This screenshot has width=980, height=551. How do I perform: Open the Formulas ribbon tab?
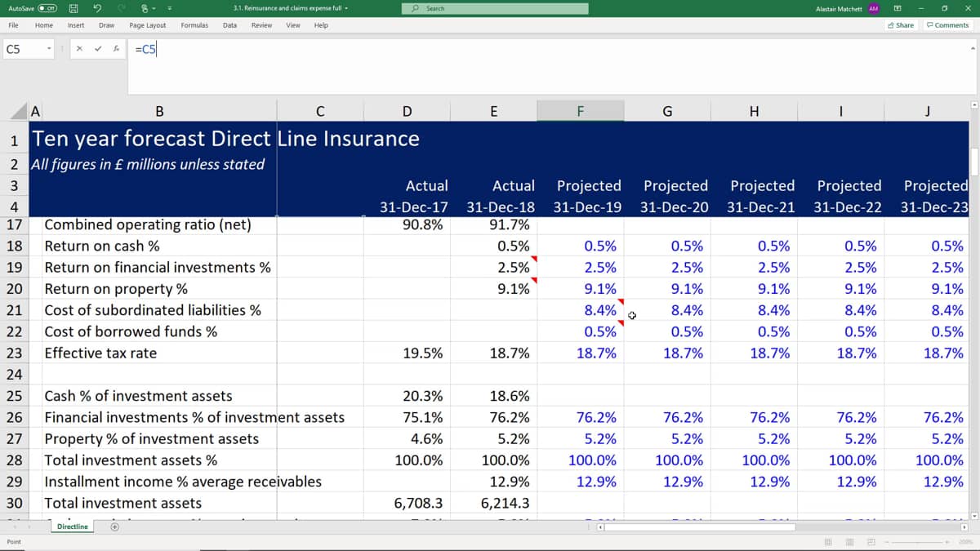click(194, 25)
